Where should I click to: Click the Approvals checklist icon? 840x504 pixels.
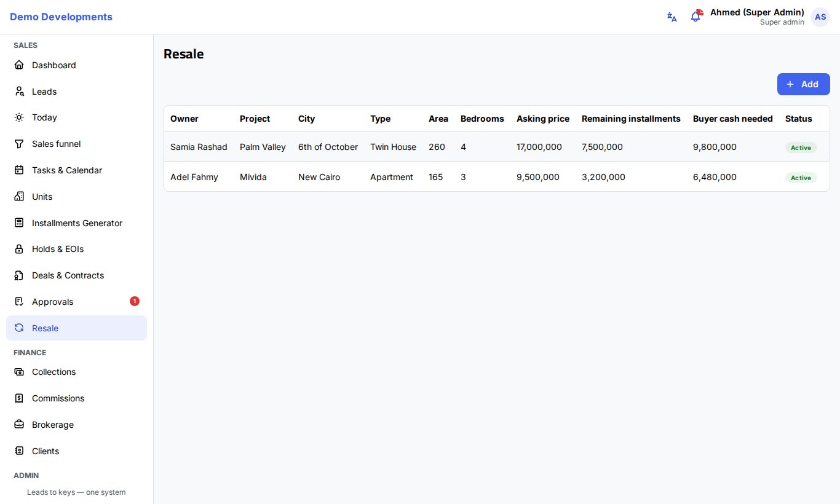[x=19, y=302]
